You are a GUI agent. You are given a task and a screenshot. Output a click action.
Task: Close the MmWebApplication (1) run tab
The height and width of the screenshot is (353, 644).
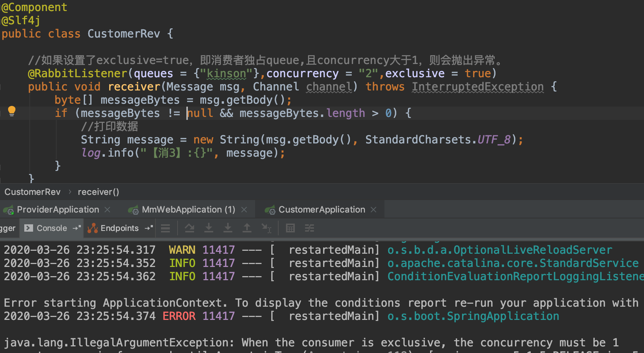click(244, 210)
